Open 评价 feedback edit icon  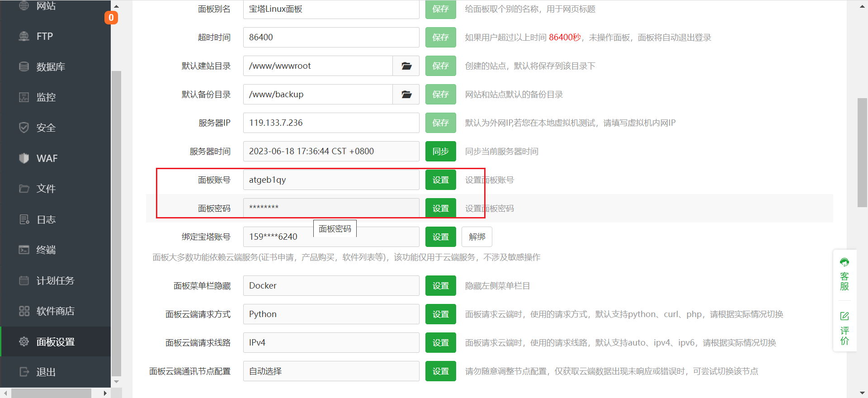pos(844,316)
